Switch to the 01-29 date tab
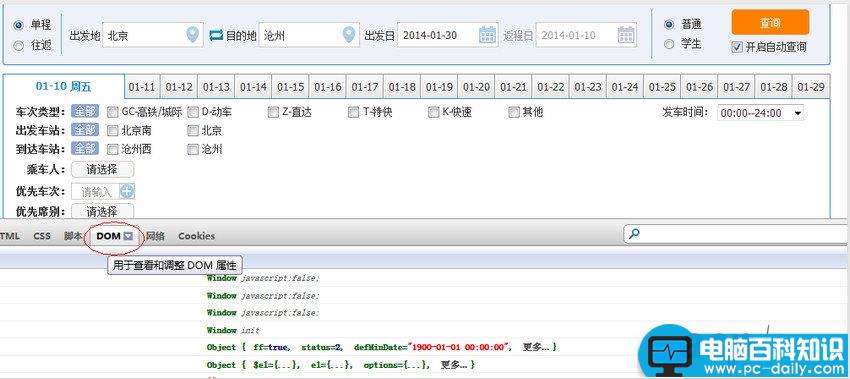 [x=811, y=87]
